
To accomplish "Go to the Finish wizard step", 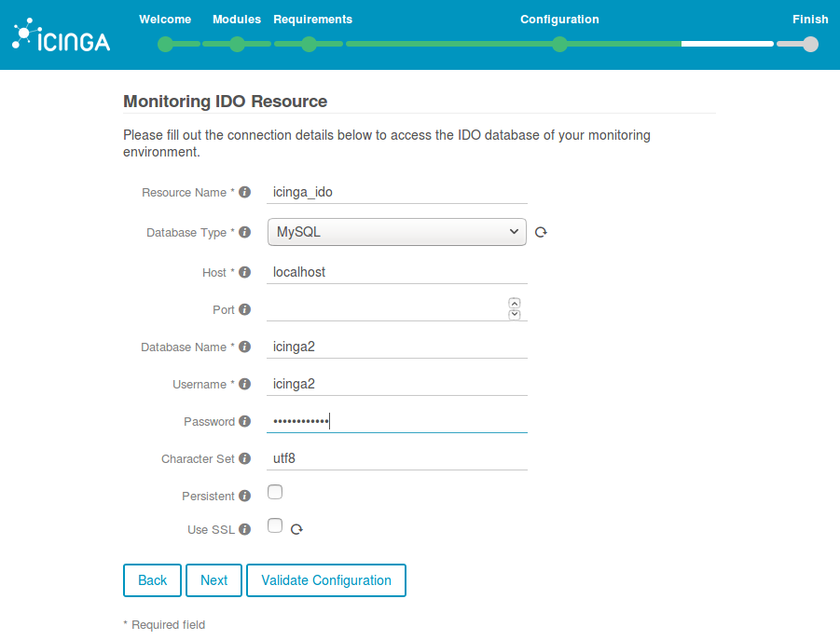I will 810,20.
